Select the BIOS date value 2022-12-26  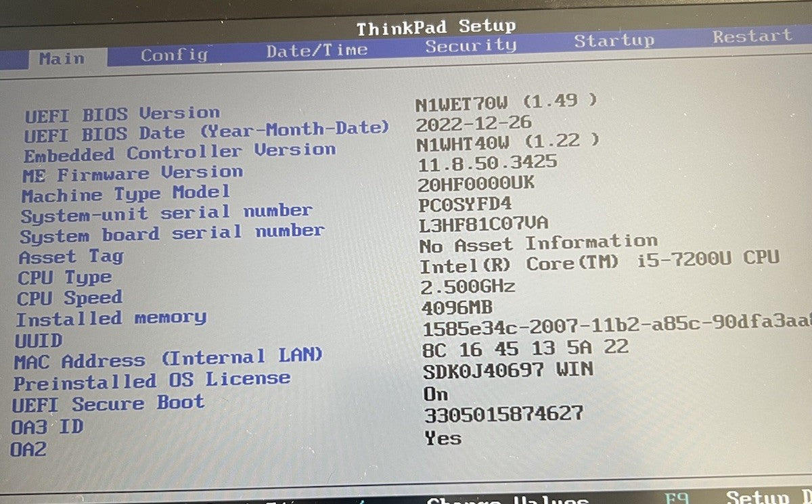474,124
